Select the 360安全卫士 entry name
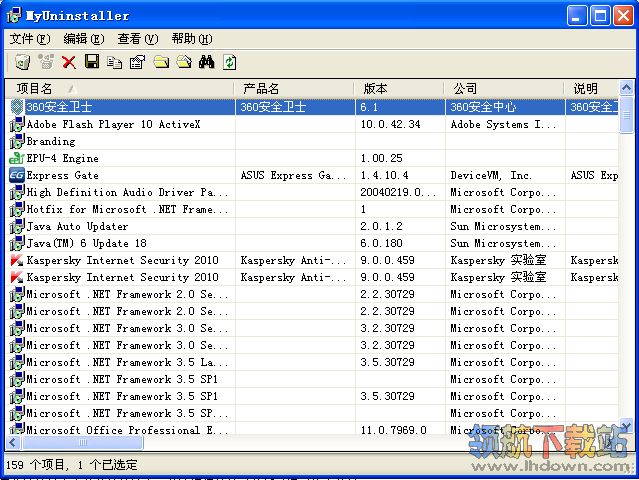Viewport: 639px width, 480px height. (59, 107)
